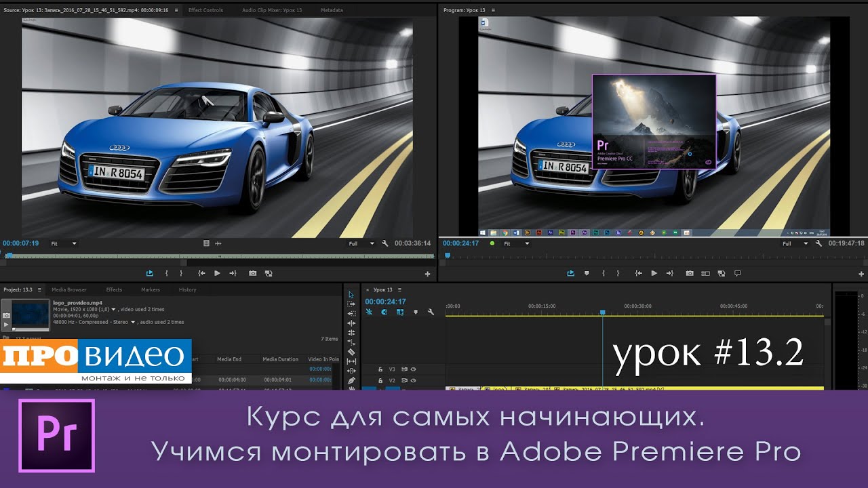Screen dimensions: 868x488
Task: Open the Program monitor Fit zoom dropdown
Action: click(517, 243)
